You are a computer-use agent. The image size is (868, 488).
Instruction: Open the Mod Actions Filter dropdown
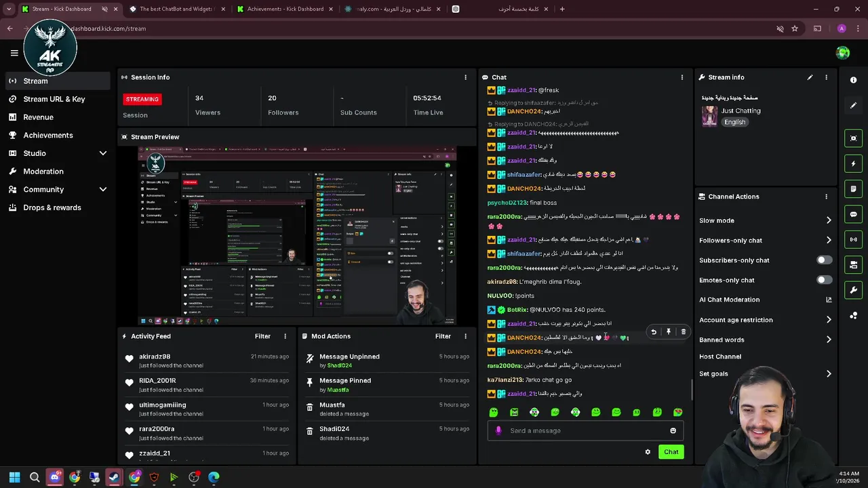coord(443,336)
